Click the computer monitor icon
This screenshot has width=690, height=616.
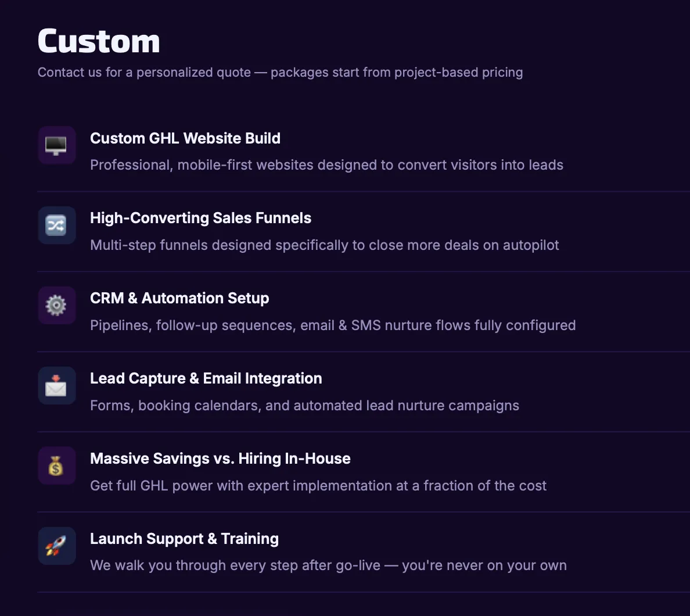tap(56, 145)
